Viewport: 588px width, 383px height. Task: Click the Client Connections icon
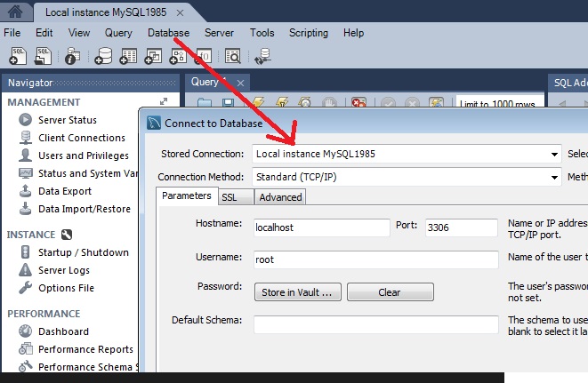coord(26,138)
